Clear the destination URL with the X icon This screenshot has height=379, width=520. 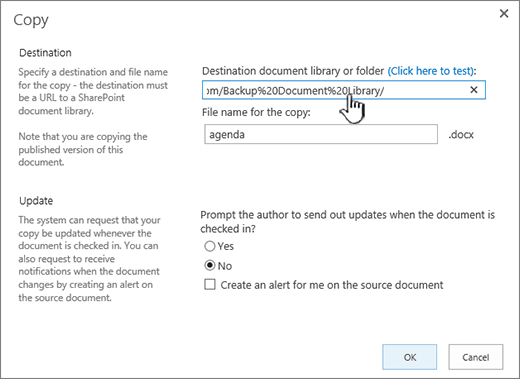point(474,90)
